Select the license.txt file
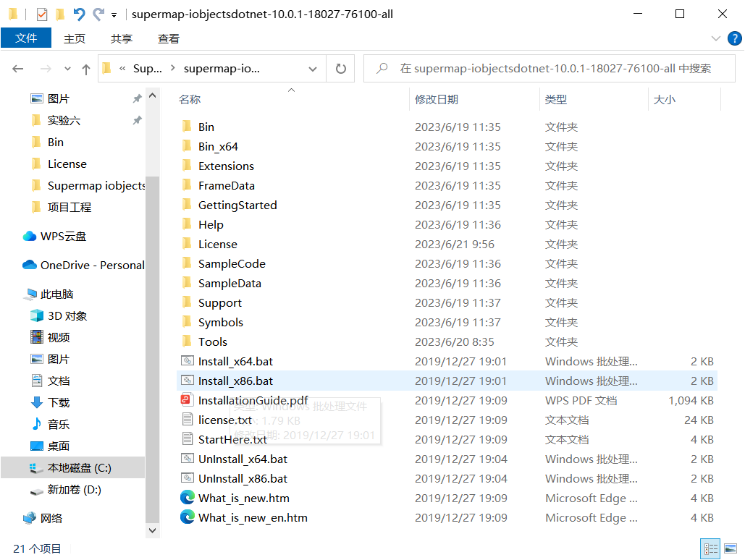Screen dimensions: 745x560 click(224, 420)
